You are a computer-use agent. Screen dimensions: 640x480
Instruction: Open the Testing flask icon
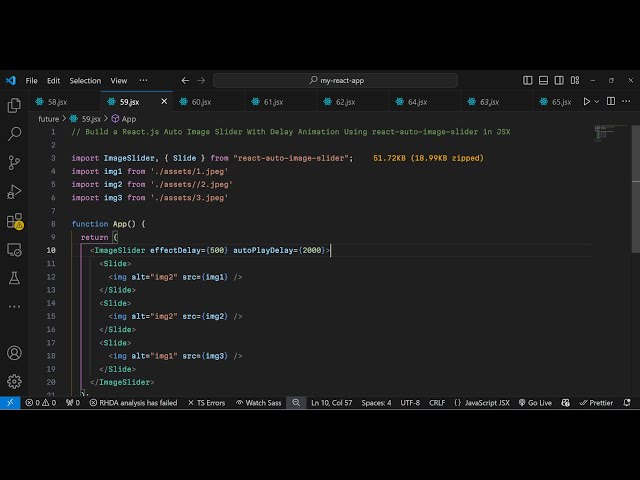coord(14,277)
